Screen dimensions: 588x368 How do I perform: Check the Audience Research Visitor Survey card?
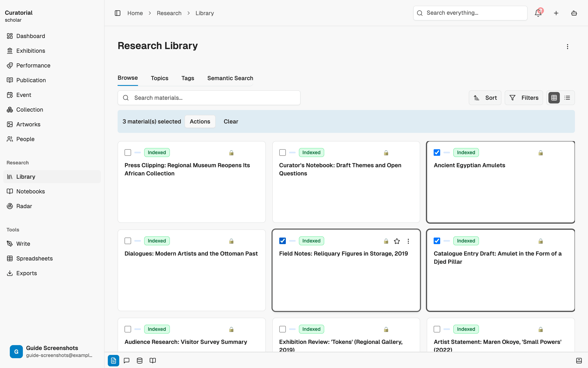coord(128,329)
